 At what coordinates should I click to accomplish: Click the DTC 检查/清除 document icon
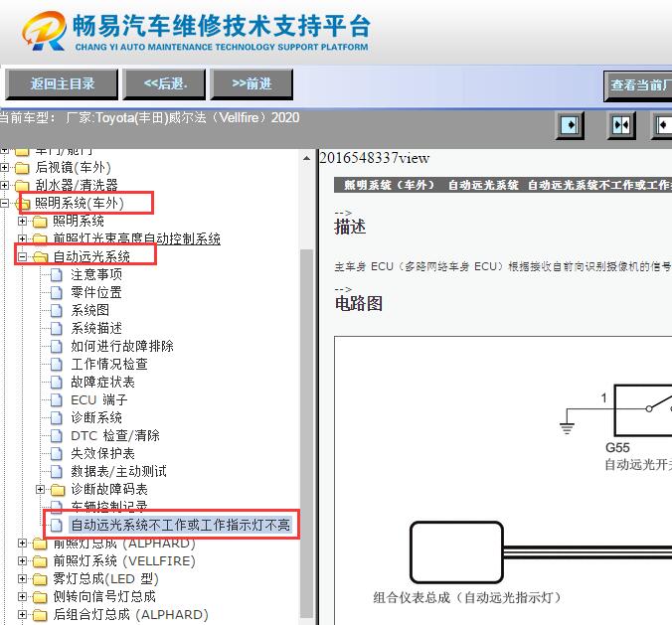[x=56, y=435]
